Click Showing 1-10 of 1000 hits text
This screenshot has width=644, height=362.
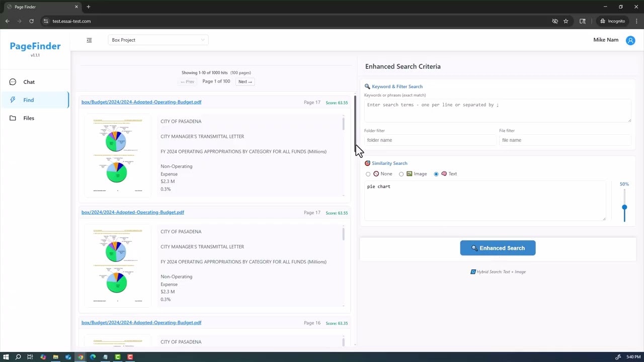[205, 73]
